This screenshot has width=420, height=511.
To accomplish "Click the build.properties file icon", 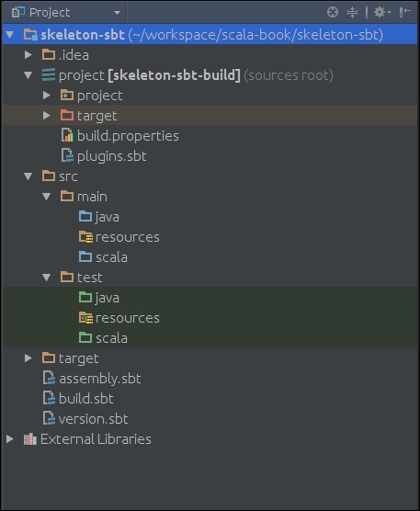I will point(67,136).
